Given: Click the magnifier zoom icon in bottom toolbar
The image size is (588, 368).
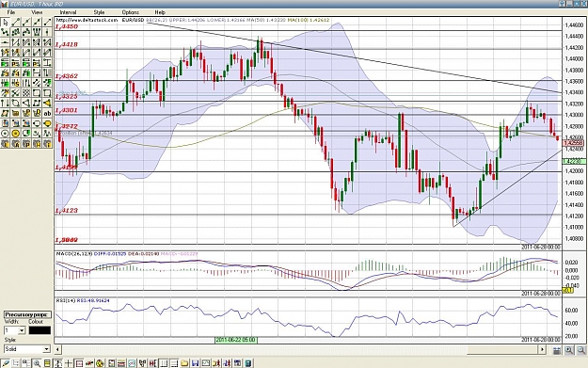Looking at the screenshot, I should 37,363.
